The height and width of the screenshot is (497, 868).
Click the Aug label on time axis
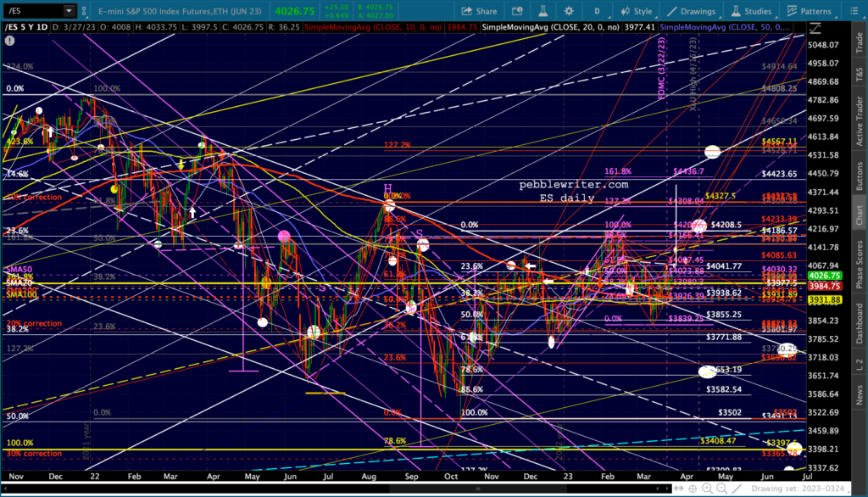[x=369, y=477]
